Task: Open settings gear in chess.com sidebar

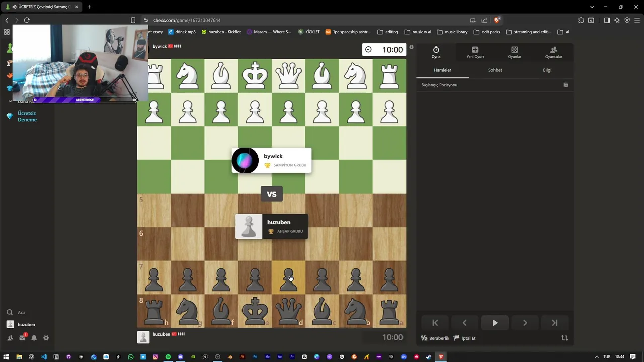Action: 46,338
